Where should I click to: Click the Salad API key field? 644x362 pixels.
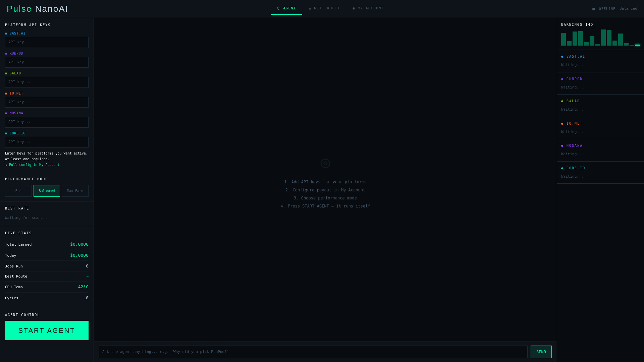(x=47, y=82)
